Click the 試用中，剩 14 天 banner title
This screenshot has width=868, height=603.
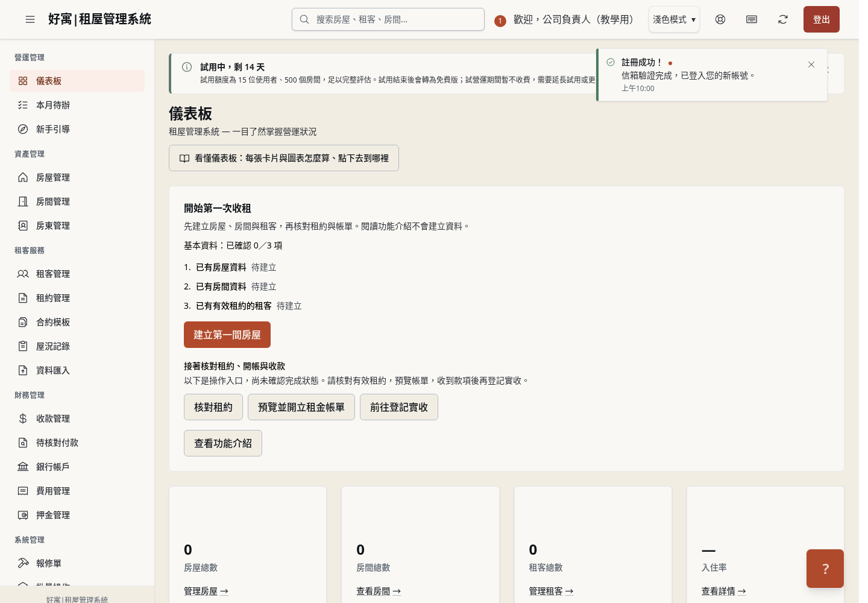point(233,67)
